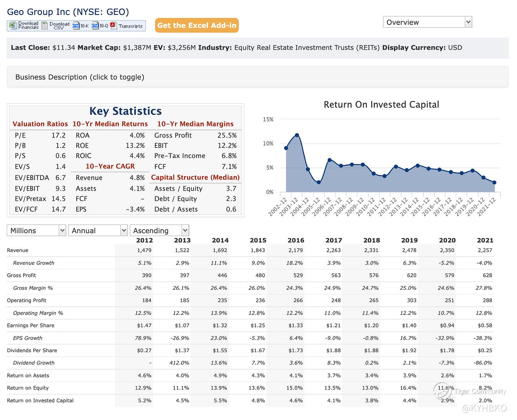Click the Dividends Per Share row label
The width and height of the screenshot is (517, 420).
click(x=32, y=350)
